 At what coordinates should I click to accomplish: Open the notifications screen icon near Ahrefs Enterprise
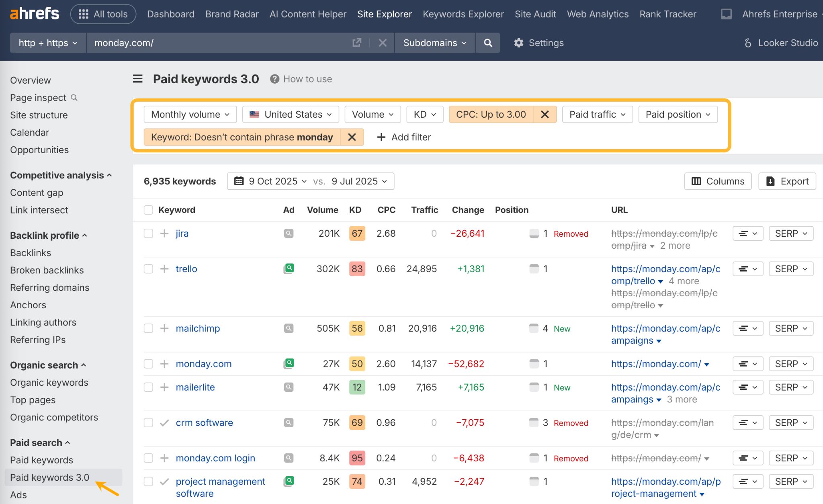click(x=726, y=14)
